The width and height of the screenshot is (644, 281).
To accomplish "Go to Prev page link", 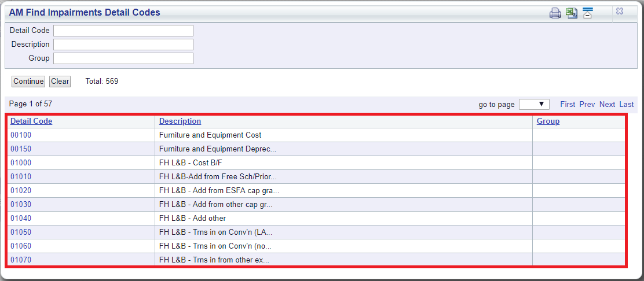I will pyautogui.click(x=587, y=104).
